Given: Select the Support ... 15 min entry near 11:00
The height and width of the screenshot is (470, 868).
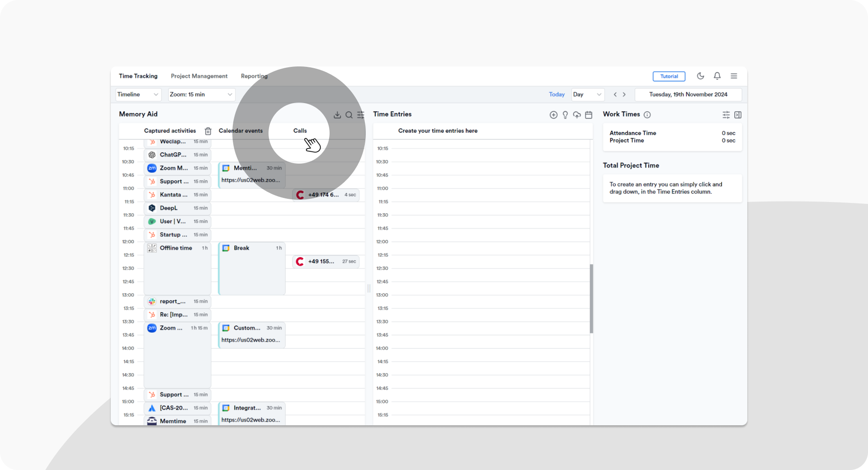Looking at the screenshot, I should coord(178,181).
